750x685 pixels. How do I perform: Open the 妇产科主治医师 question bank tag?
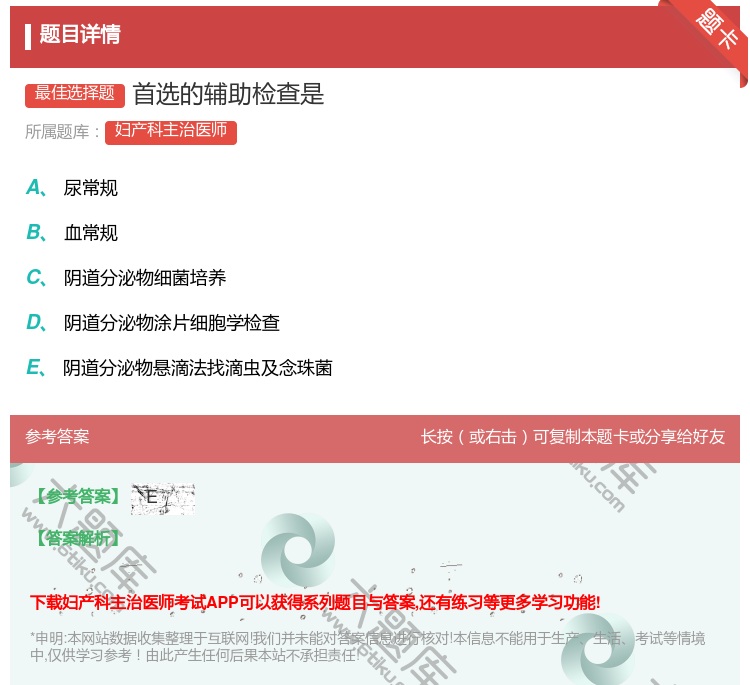point(171,132)
